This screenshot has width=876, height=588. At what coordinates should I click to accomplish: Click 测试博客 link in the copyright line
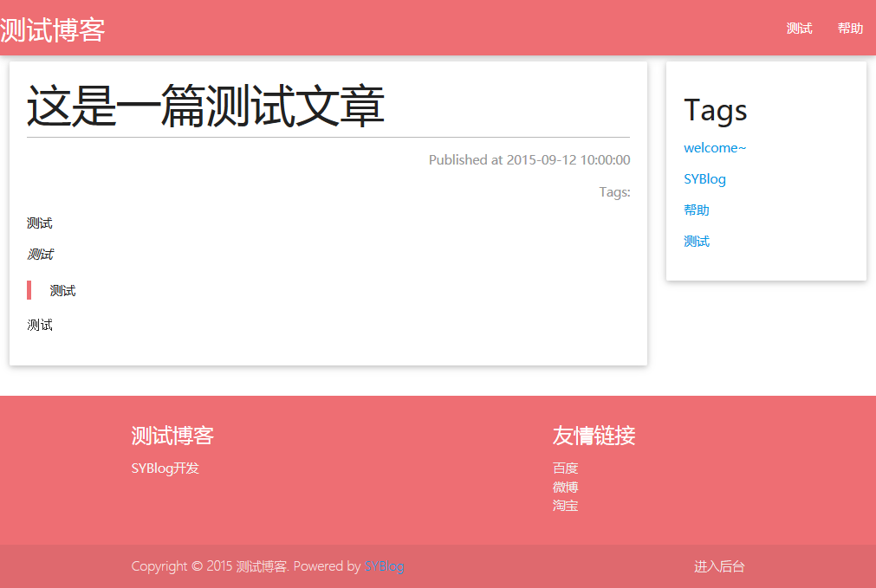261,566
